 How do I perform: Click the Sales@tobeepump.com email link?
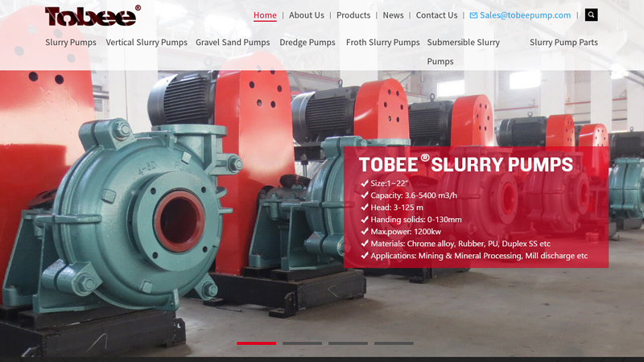point(525,15)
